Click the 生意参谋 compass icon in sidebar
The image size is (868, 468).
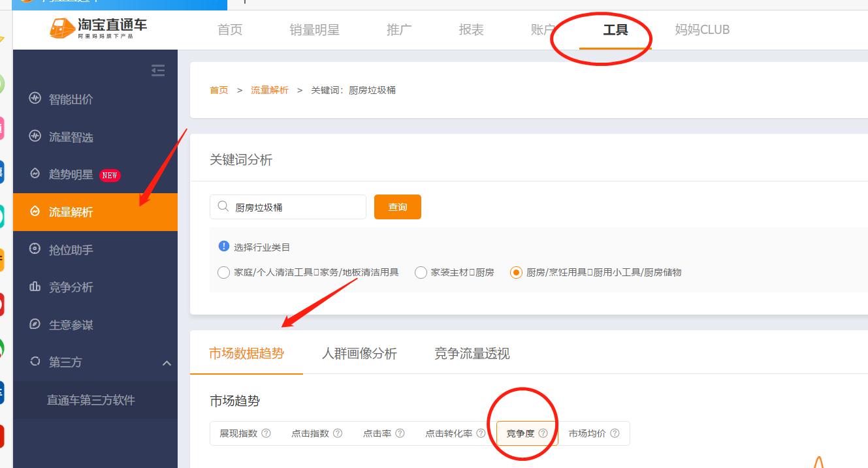click(35, 324)
